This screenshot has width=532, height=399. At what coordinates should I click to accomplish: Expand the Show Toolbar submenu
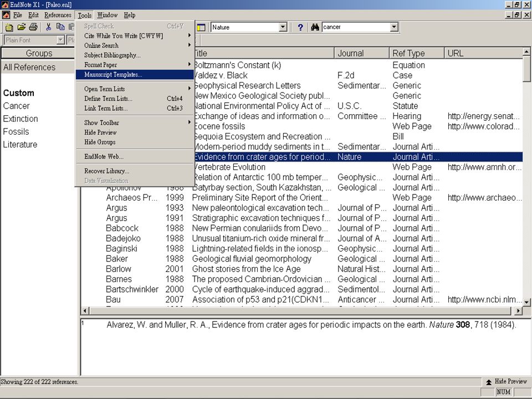pyautogui.click(x=135, y=122)
